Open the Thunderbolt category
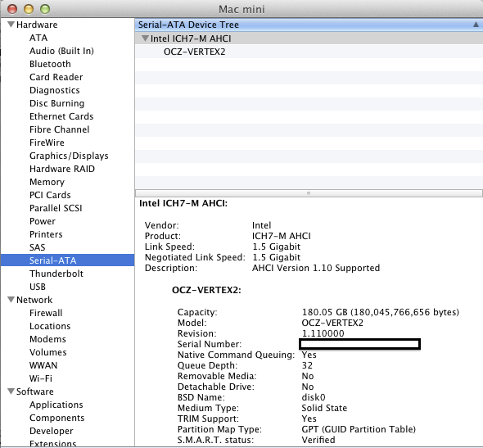Screen dimensions: 483x448 coord(56,274)
